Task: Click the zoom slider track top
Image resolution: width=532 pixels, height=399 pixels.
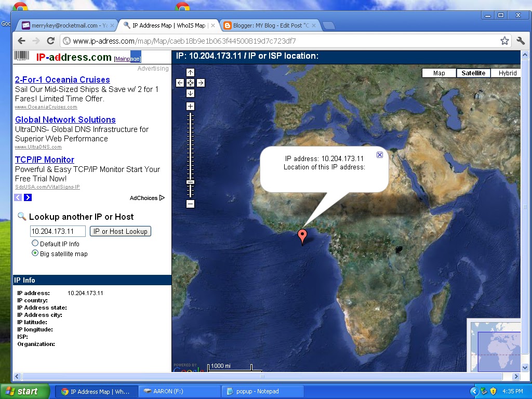Action: click(x=190, y=115)
